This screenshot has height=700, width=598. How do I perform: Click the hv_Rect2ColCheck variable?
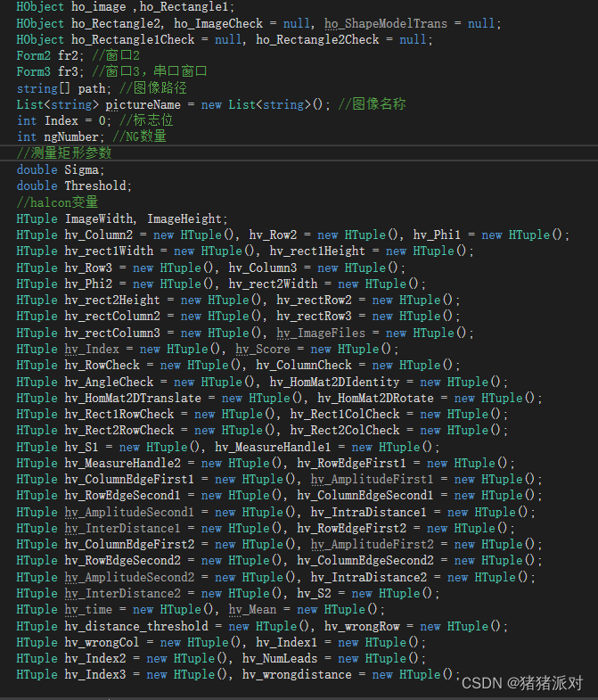(x=345, y=431)
